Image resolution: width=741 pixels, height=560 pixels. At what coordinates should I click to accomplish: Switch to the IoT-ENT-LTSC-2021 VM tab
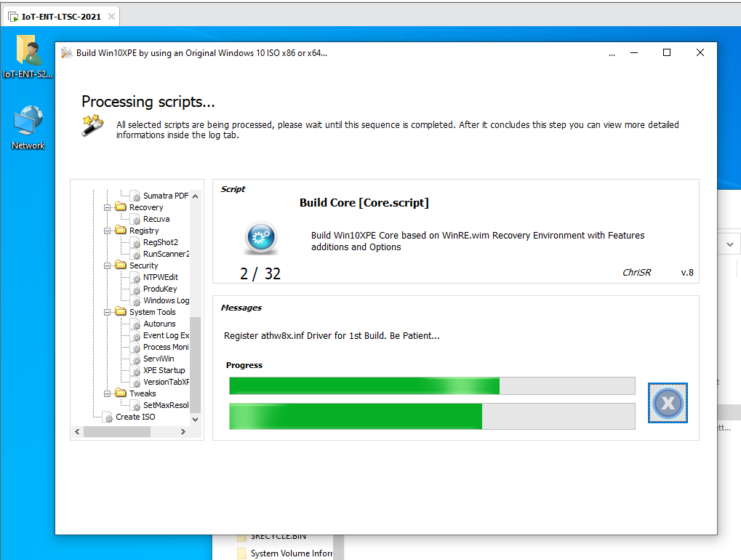(61, 17)
